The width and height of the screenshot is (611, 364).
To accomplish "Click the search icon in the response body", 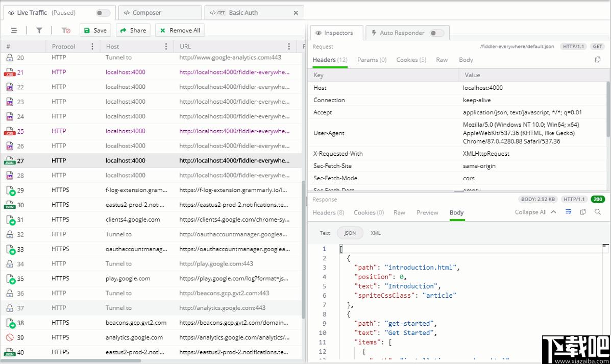I will pyautogui.click(x=598, y=212).
